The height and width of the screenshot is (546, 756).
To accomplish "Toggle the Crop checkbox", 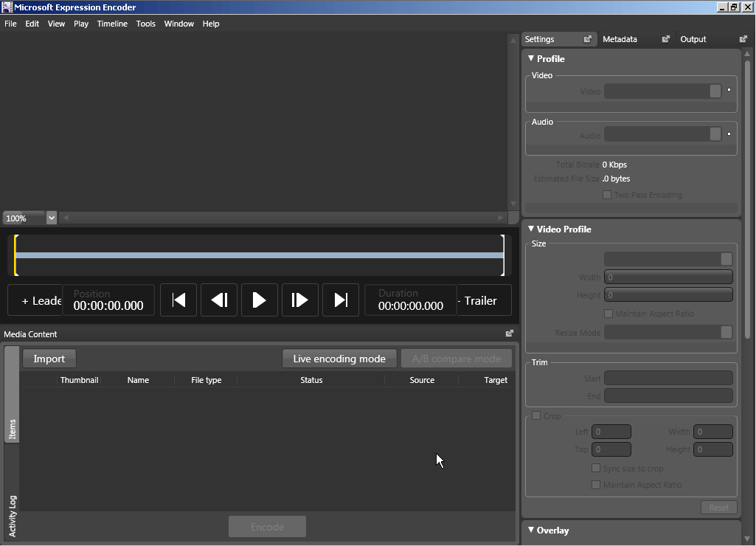I will click(536, 415).
